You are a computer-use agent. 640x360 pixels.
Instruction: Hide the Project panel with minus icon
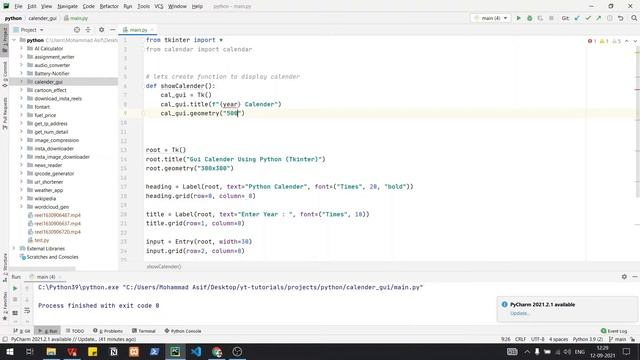(112, 30)
